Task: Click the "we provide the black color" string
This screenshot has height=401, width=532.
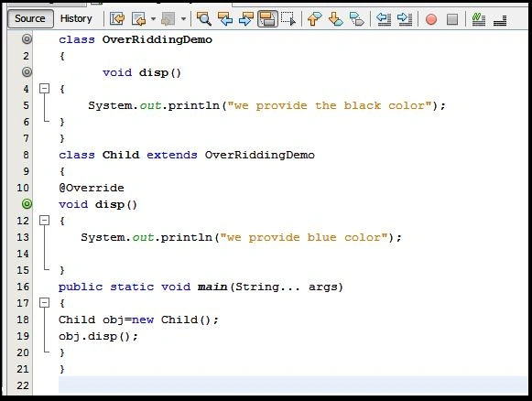Action: [330, 105]
